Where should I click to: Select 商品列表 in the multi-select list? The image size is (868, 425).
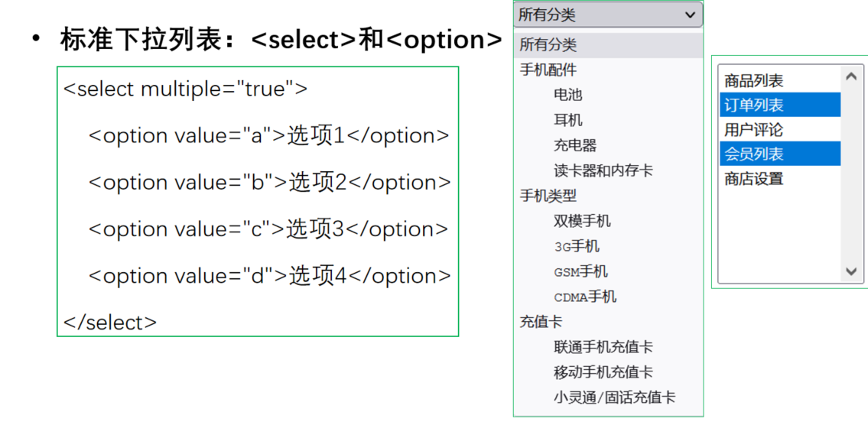[x=780, y=81]
